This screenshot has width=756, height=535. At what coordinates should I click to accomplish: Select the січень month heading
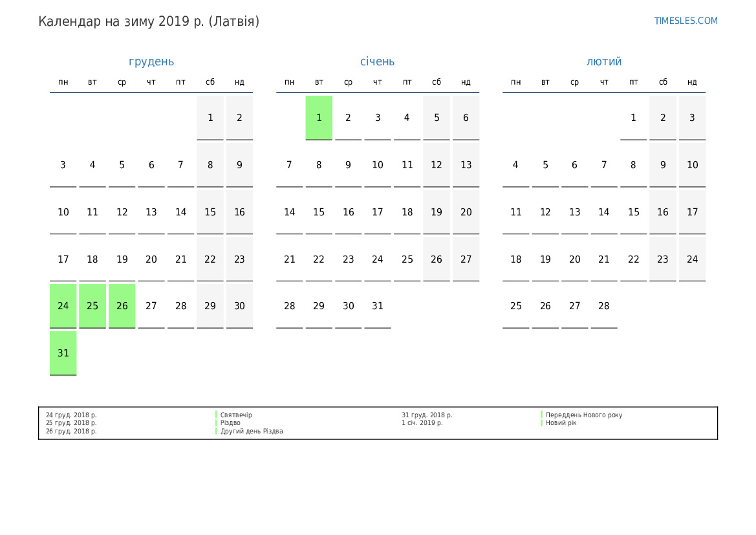(377, 61)
